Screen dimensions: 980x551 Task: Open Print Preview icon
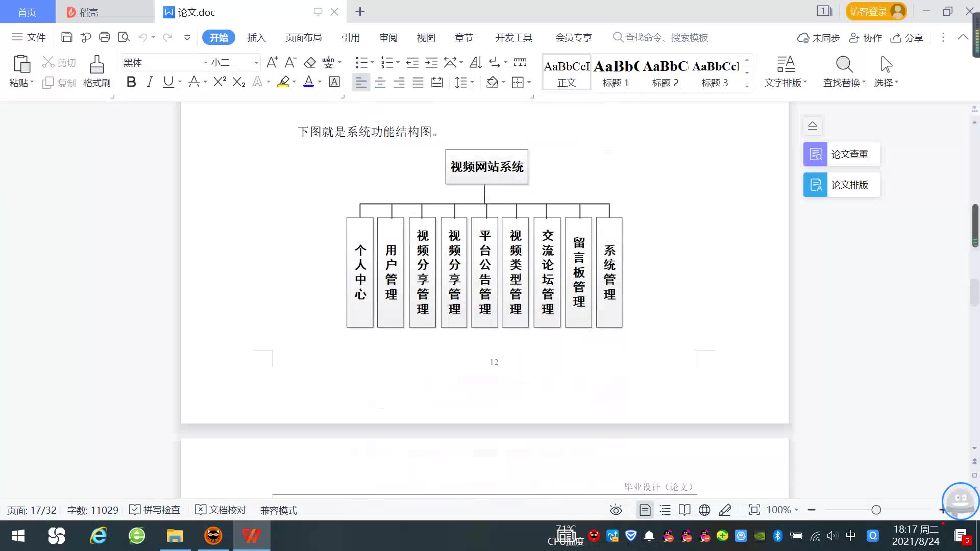124,37
